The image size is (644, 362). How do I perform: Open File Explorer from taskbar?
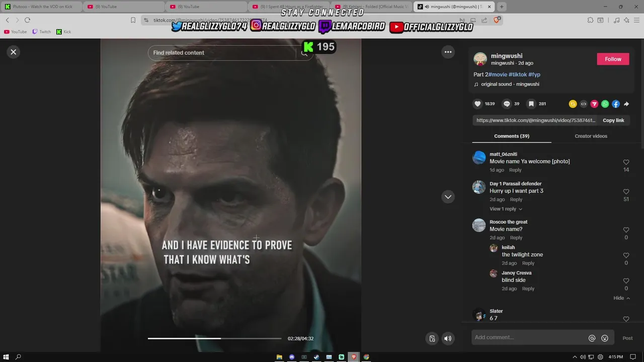279,357
